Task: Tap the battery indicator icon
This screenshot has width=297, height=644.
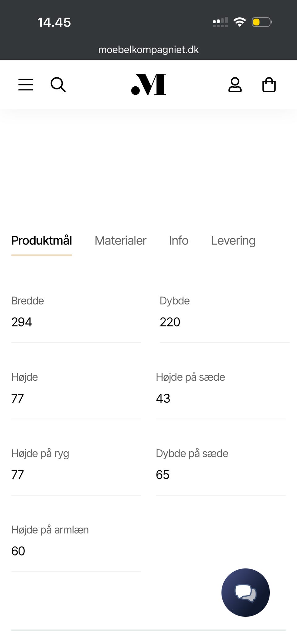Action: click(x=261, y=22)
